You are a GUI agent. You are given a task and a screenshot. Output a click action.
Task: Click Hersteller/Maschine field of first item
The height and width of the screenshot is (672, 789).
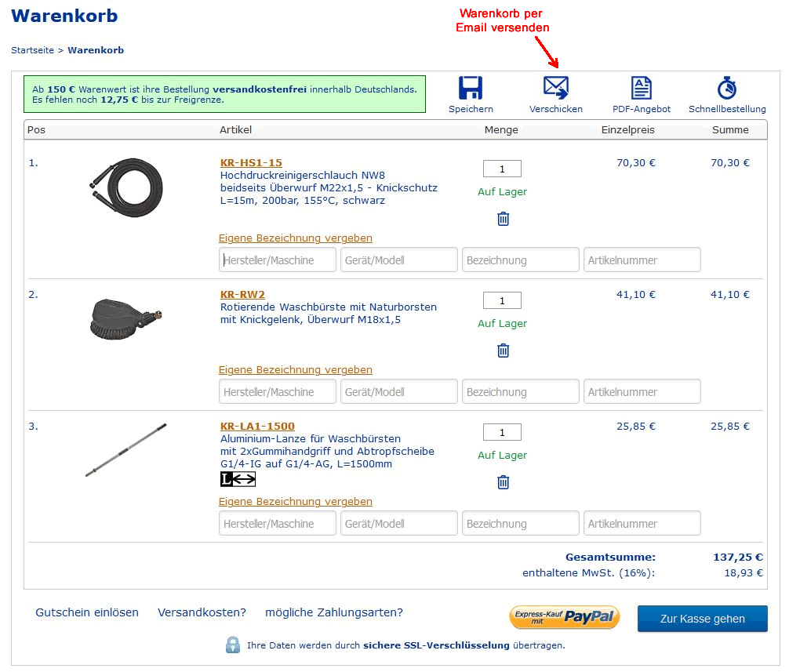tap(278, 260)
